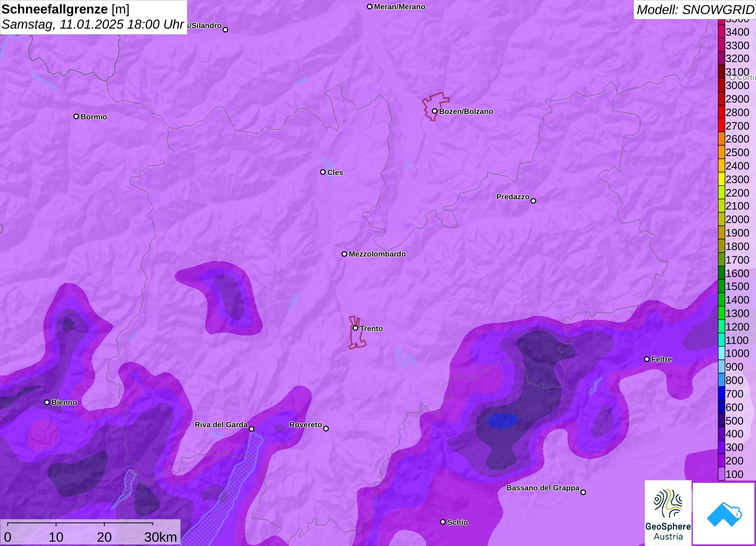Click the Feltre label

[x=661, y=359]
